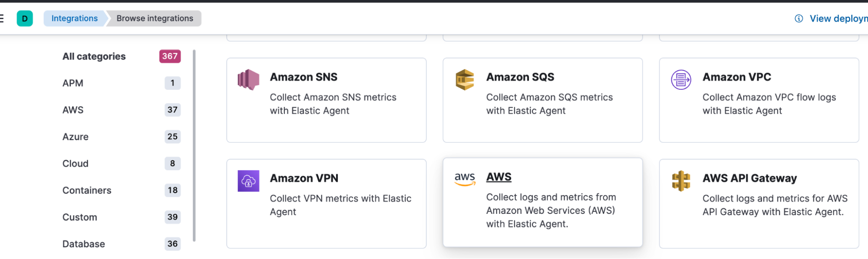Viewport: 868px width, 259px height.
Task: Click the info icon beside View deployment
Action: (x=799, y=18)
